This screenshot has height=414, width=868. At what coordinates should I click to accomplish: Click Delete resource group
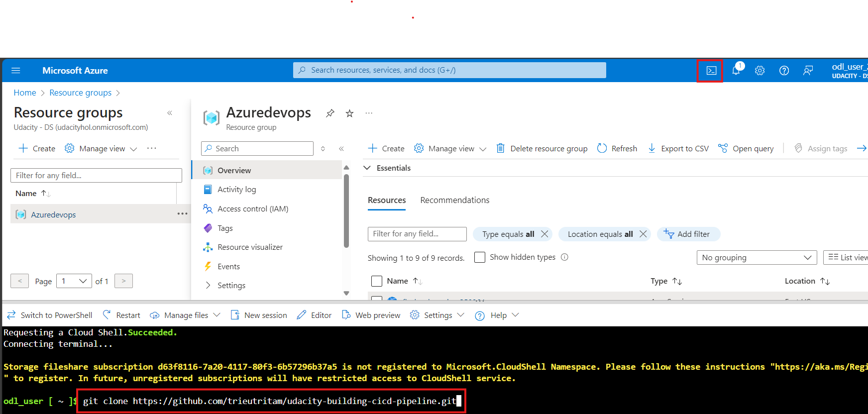tap(542, 148)
